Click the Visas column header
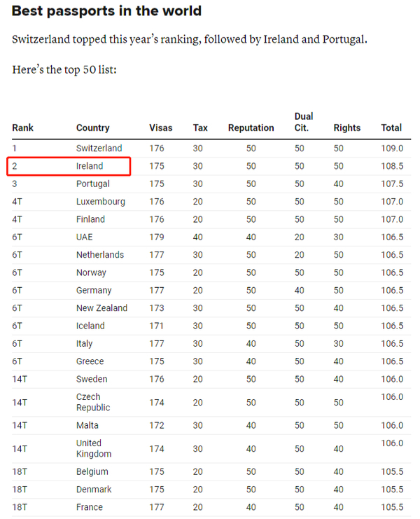Screen dimensions: 420x519 point(161,127)
